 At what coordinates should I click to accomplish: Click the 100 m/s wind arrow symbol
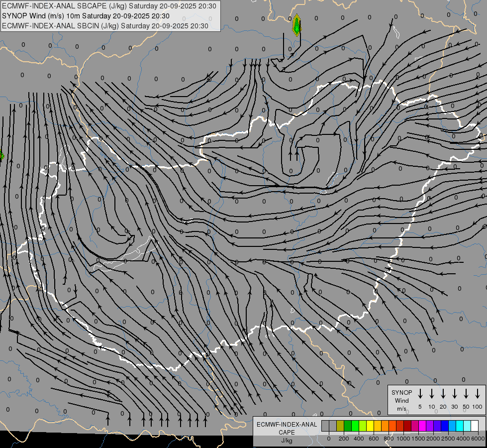click(x=478, y=394)
